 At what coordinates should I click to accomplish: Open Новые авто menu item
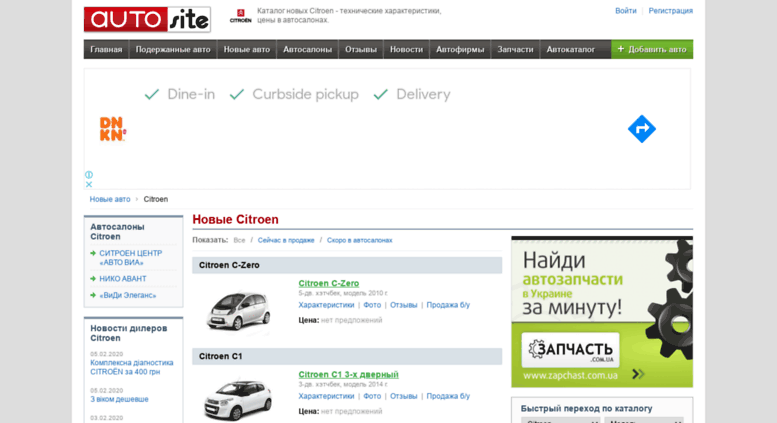pos(247,50)
